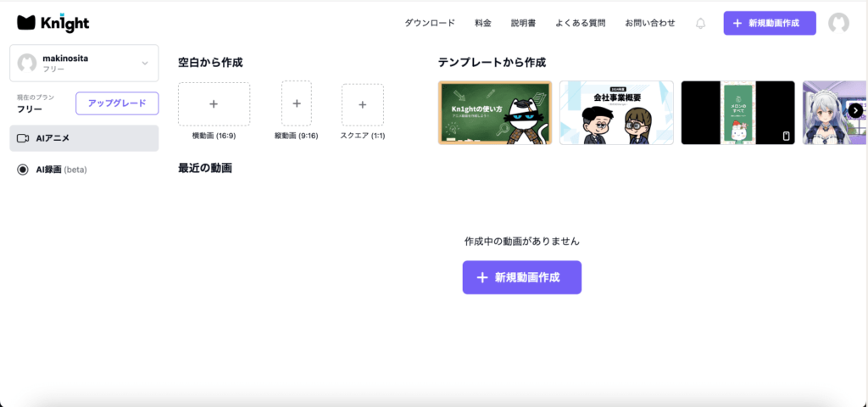Click the フリー plan name under 現在のプラン

[x=30, y=109]
